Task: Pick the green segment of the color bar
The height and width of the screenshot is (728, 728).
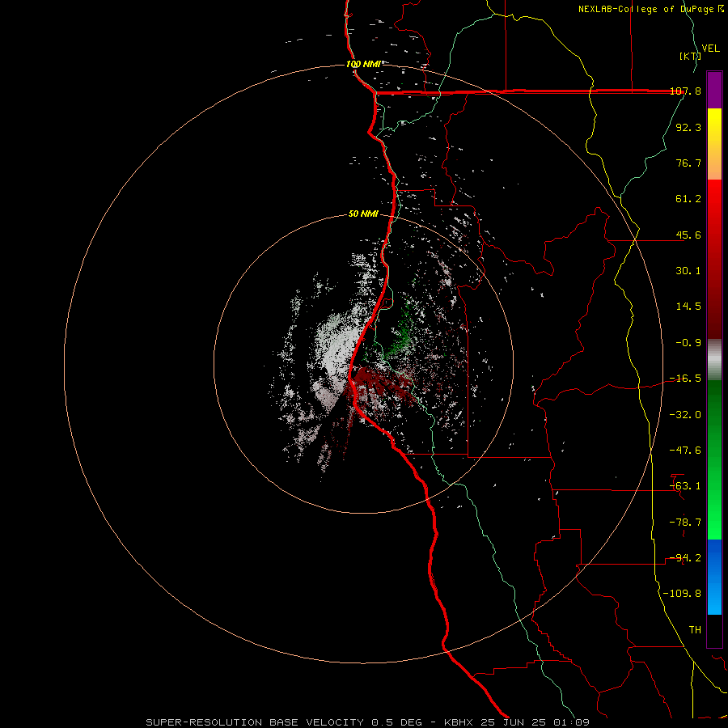Action: click(x=714, y=459)
